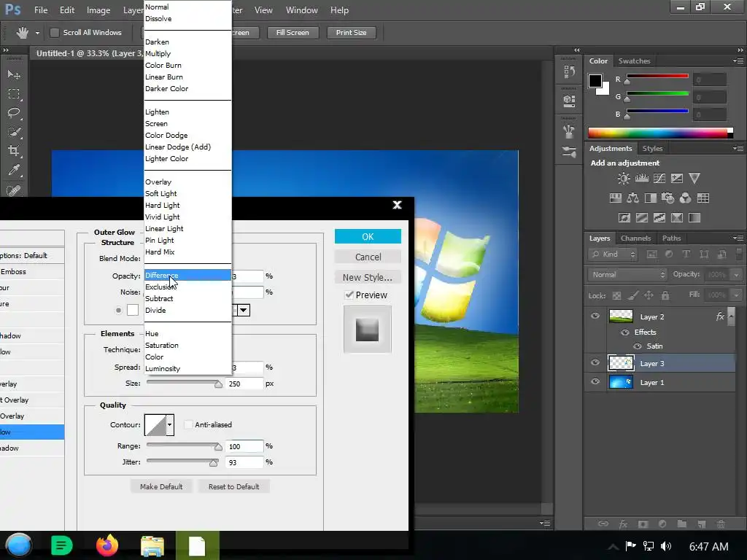Screen dimensions: 747x560
Task: Click the Print Size button
Action: (351, 32)
